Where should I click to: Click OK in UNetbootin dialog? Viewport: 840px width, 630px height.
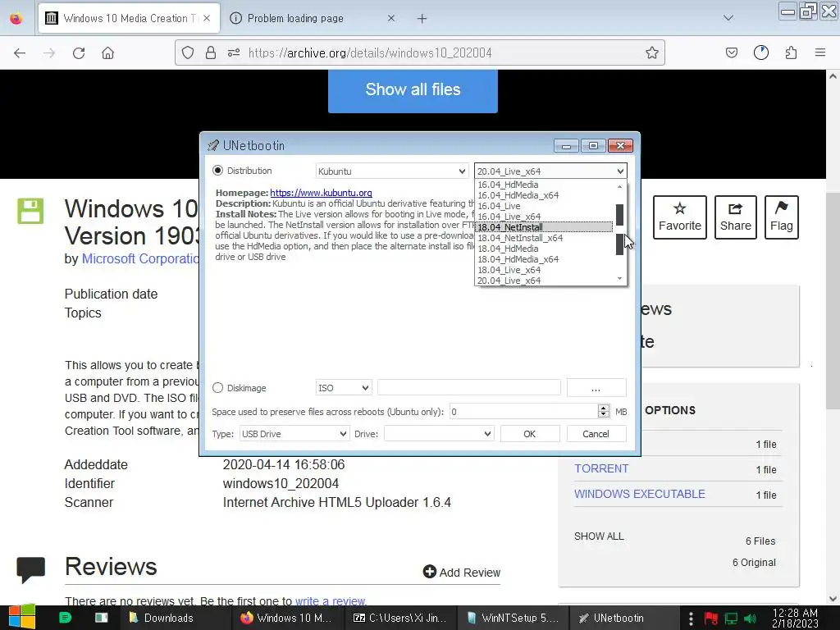[530, 434]
